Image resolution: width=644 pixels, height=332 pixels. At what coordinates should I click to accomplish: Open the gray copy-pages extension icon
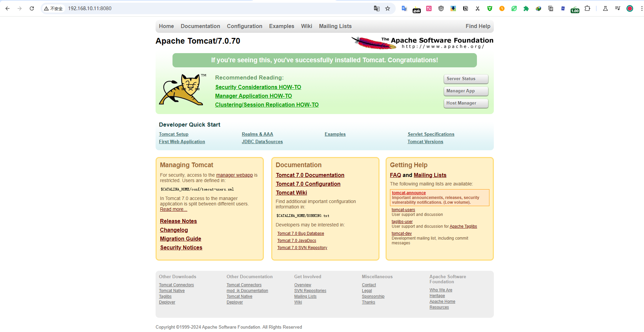coord(551,8)
